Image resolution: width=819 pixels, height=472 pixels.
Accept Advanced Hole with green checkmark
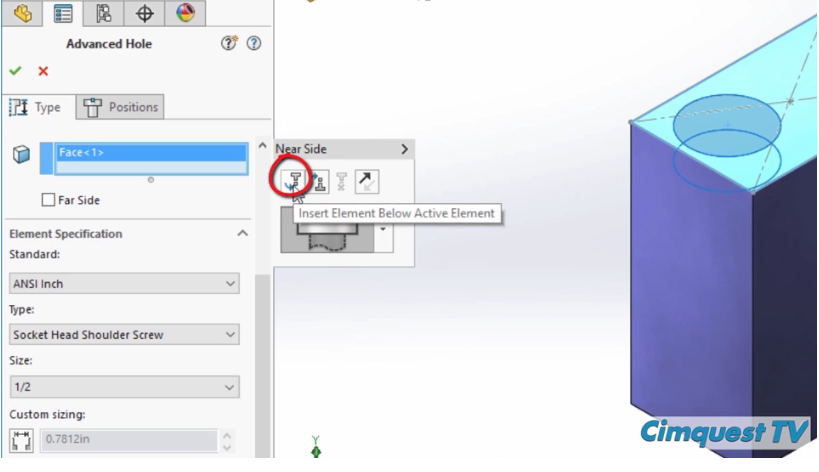pyautogui.click(x=15, y=71)
